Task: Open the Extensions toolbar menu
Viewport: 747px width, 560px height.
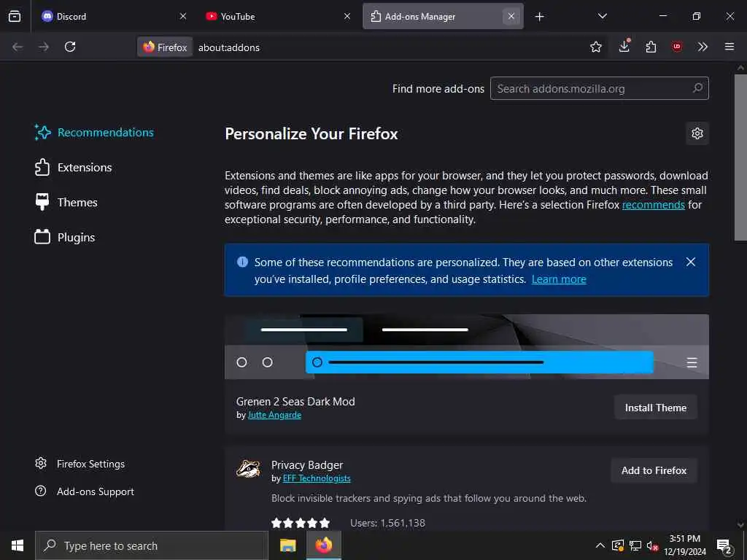Action: (x=651, y=47)
